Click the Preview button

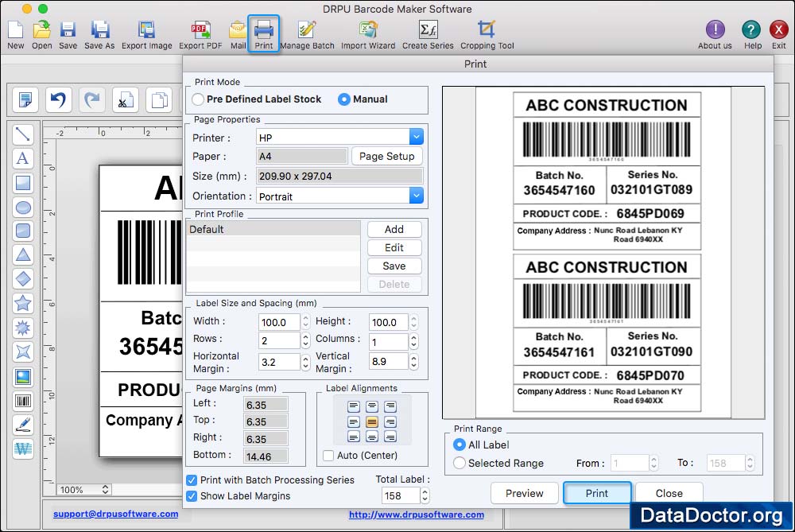524,493
